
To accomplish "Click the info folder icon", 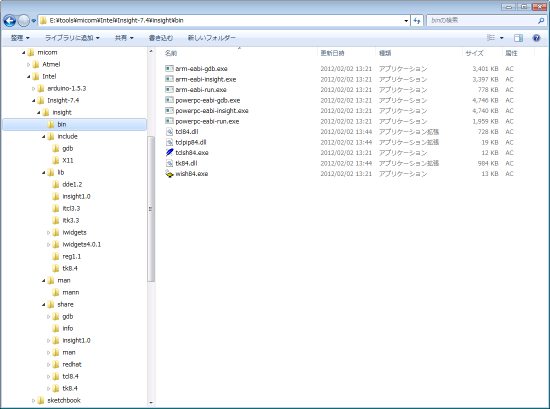I will tap(55, 328).
